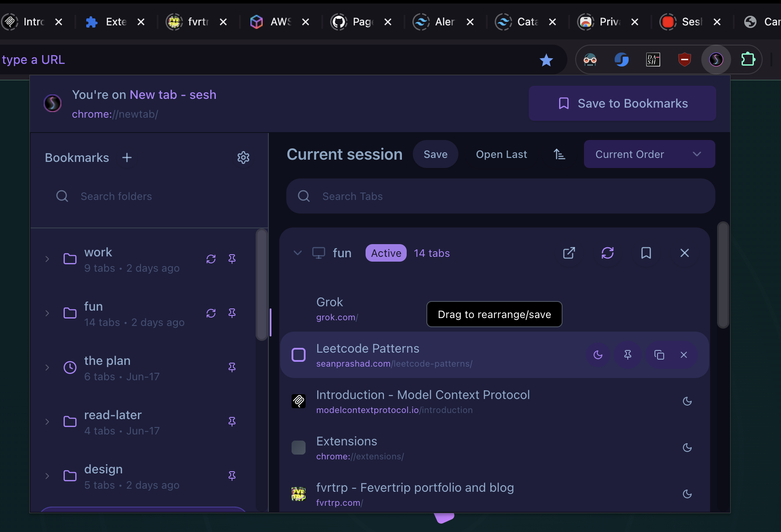This screenshot has height=532, width=781.
Task: Click the bookmarks settings gear icon
Action: coord(243,157)
